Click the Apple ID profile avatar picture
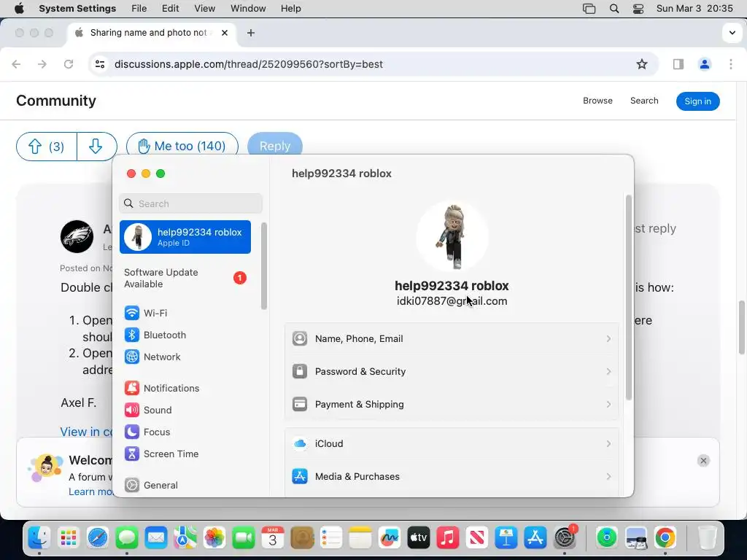The image size is (747, 560). tap(452, 236)
